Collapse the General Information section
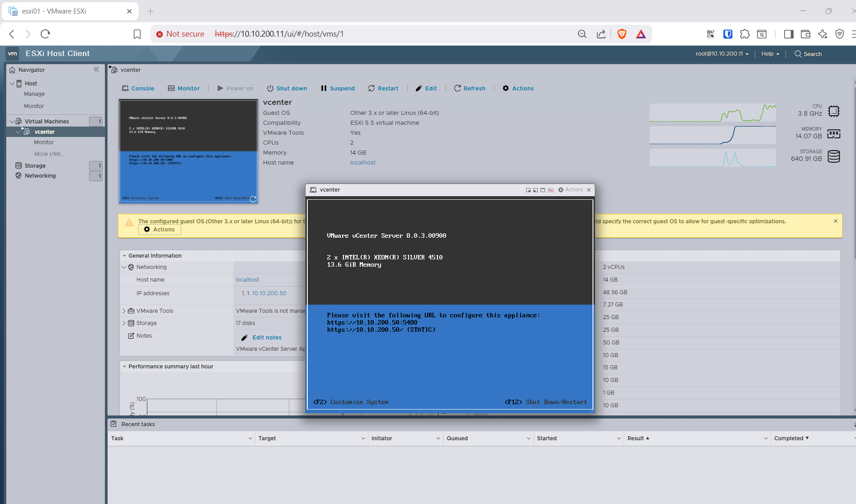This screenshot has width=856, height=504. pos(124,256)
